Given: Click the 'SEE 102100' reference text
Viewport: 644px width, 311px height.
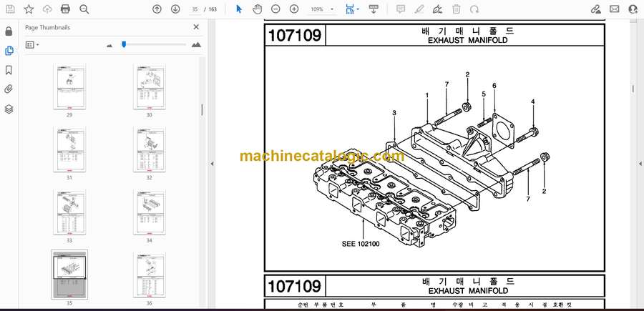Looking at the screenshot, I should pyautogui.click(x=361, y=244).
